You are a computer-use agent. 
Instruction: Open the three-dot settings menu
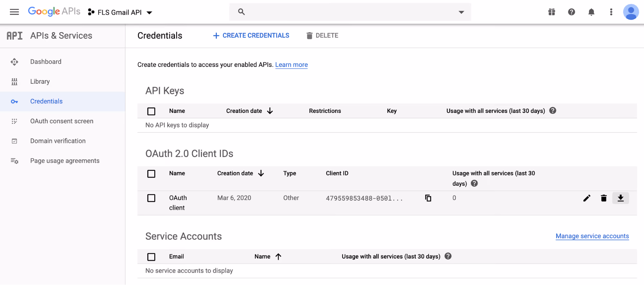pyautogui.click(x=611, y=12)
